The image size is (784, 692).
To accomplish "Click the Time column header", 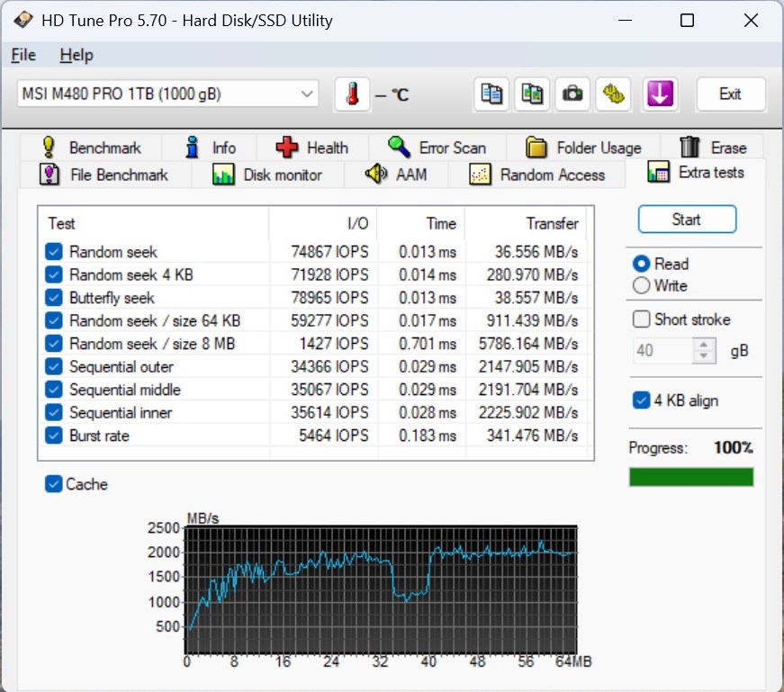I will pyautogui.click(x=421, y=223).
